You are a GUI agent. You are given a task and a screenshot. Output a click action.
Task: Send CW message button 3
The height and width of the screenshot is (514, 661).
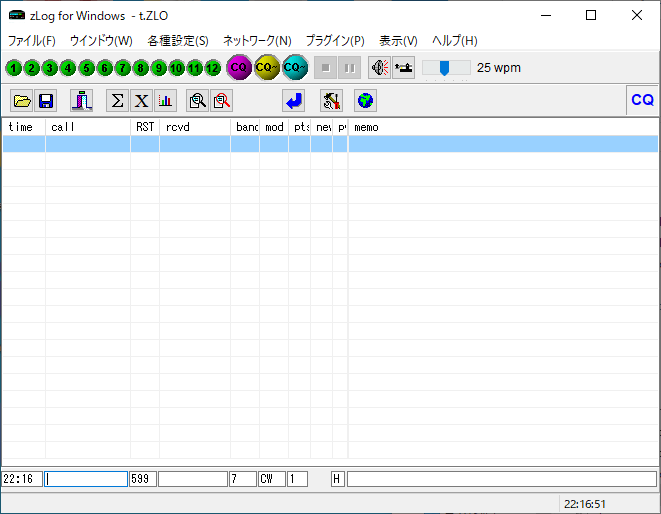pos(50,68)
